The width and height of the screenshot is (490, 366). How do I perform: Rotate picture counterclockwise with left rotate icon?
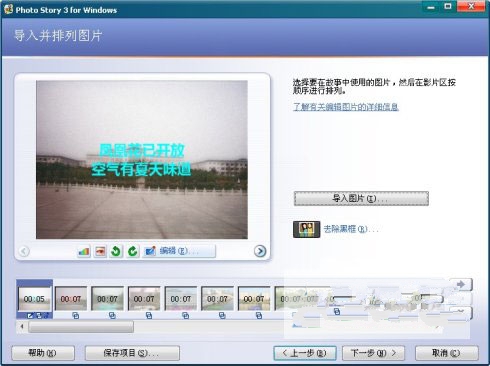(x=116, y=251)
